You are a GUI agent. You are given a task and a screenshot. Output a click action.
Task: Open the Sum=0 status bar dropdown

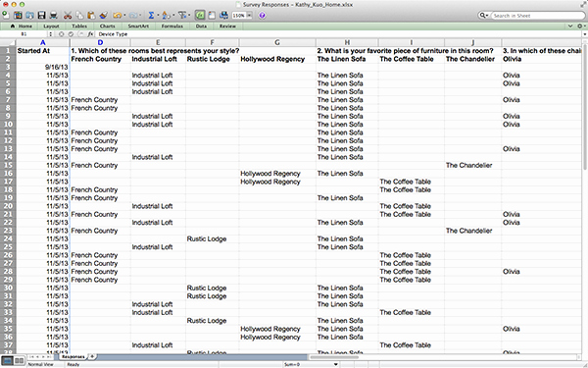335,364
